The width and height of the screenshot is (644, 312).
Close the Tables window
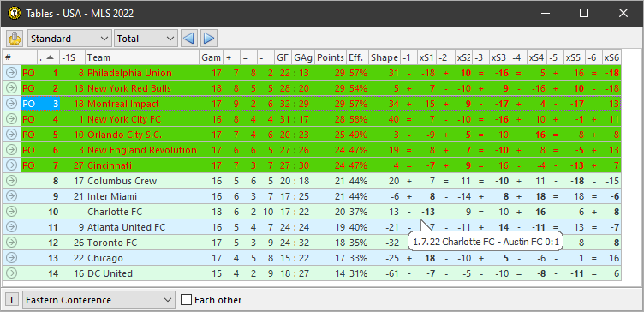click(x=623, y=13)
